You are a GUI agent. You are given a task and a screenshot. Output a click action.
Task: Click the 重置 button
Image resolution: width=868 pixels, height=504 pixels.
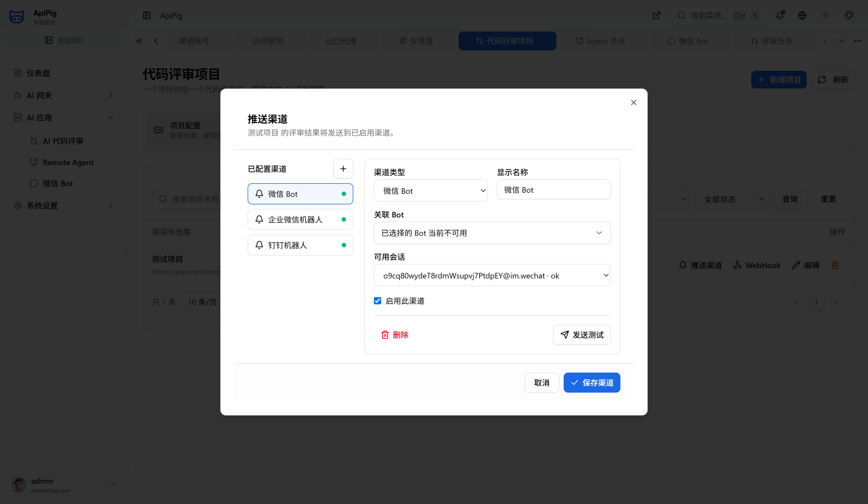click(828, 199)
